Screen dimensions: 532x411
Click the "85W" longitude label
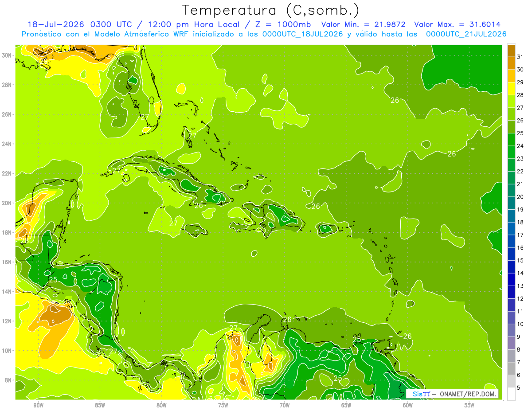tap(100, 405)
